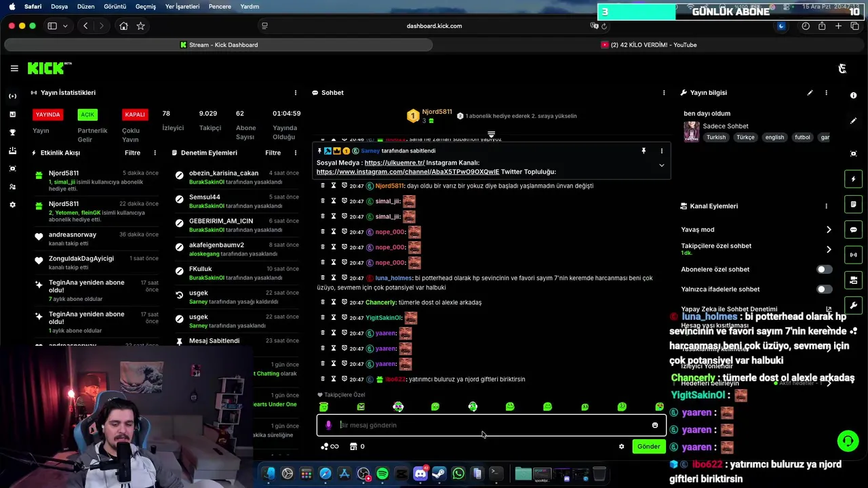The height and width of the screenshot is (488, 868).
Task: Open the Yayın bilgisi panel's three-dot menu
Action: pos(826,93)
